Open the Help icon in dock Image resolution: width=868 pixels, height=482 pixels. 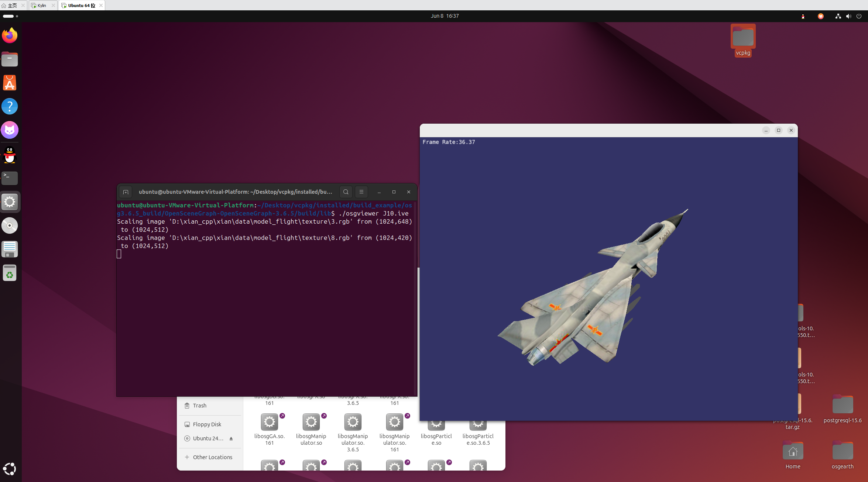[10, 107]
